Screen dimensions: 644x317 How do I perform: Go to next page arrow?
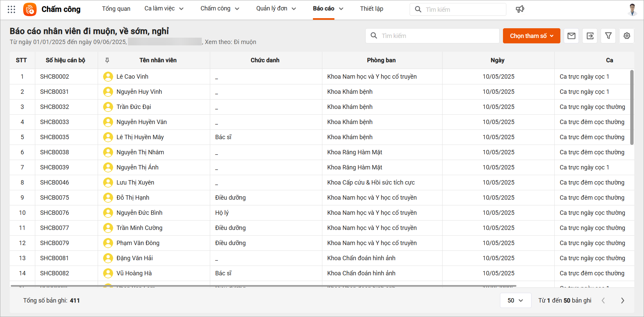[623, 301]
